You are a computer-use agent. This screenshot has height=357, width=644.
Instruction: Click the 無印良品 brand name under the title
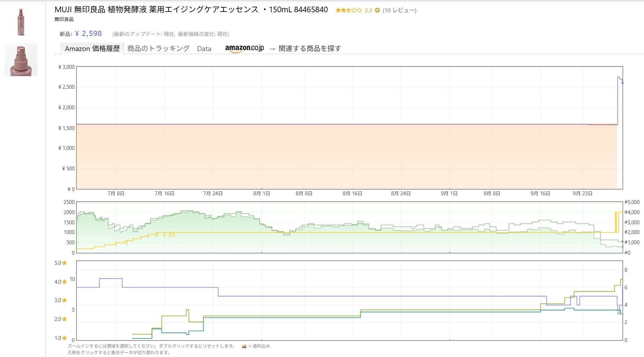tap(64, 19)
